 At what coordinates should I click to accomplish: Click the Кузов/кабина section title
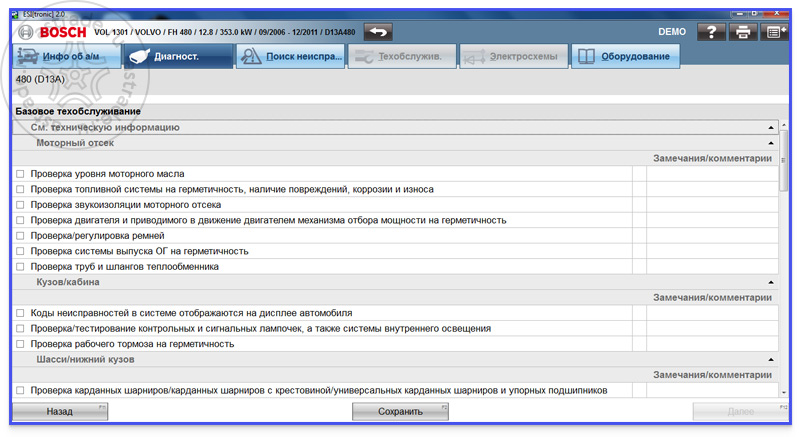[68, 282]
